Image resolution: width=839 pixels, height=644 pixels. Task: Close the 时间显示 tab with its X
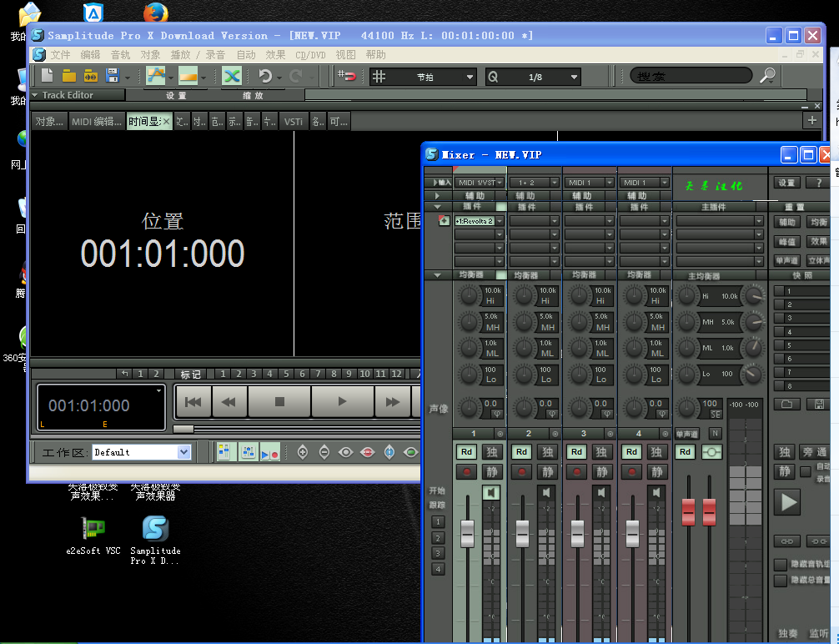167,122
